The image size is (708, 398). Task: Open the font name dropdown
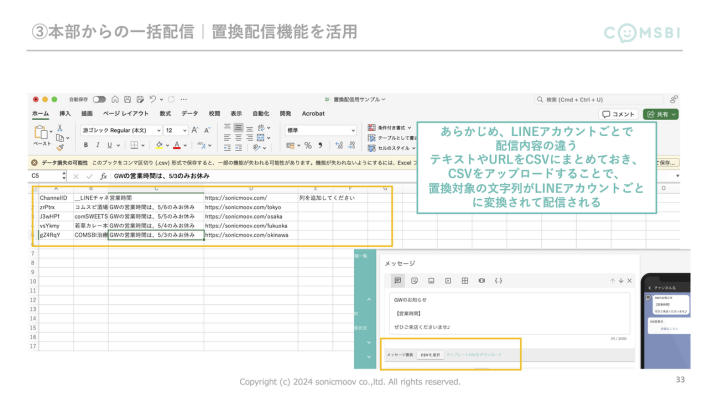121,130
